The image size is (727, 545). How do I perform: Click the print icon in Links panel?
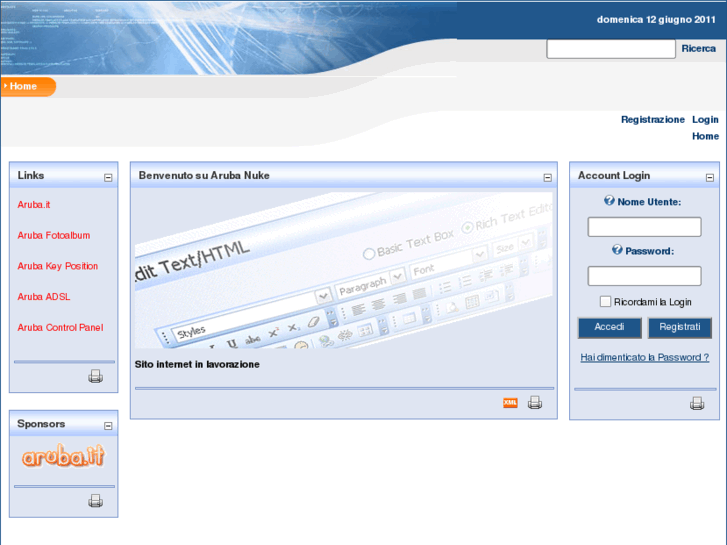[96, 376]
